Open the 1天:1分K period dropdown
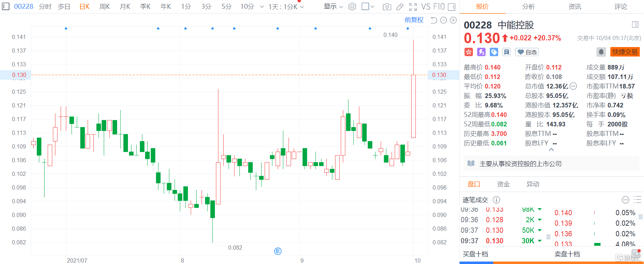 click(x=286, y=7)
